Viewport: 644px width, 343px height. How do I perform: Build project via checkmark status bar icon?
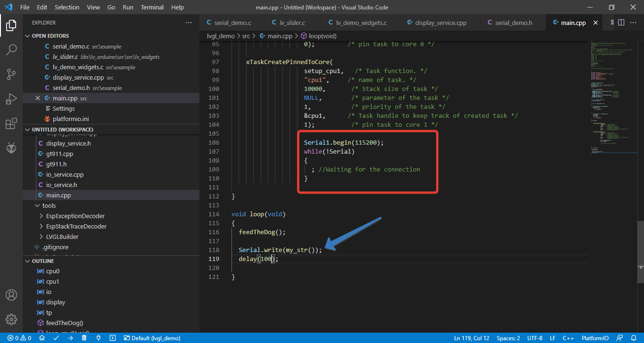click(x=55, y=338)
